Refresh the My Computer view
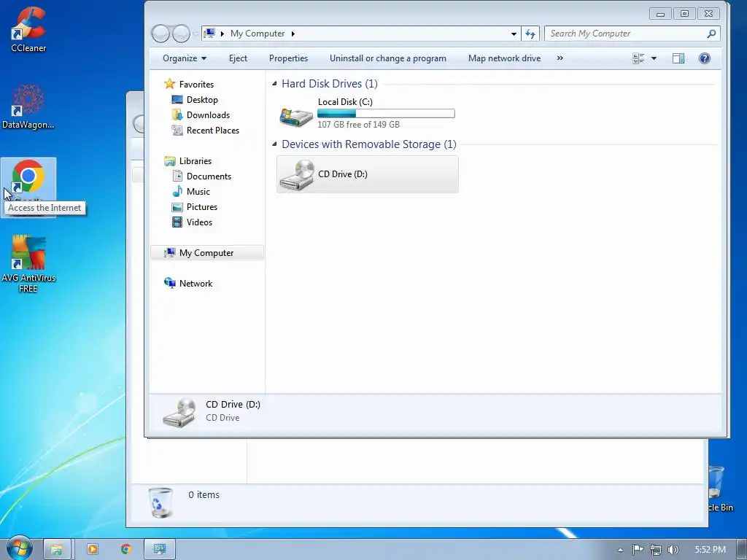747x560 pixels. (x=530, y=34)
